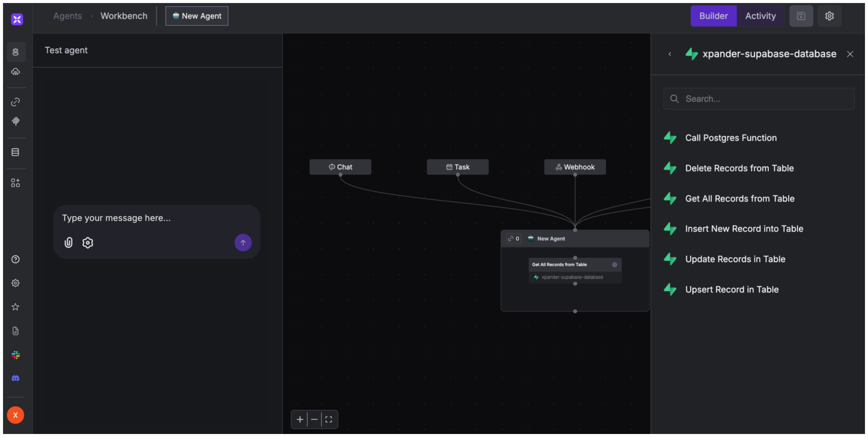The height and width of the screenshot is (437, 868).
Task: Open the agent settings gear top right
Action: pyautogui.click(x=829, y=16)
